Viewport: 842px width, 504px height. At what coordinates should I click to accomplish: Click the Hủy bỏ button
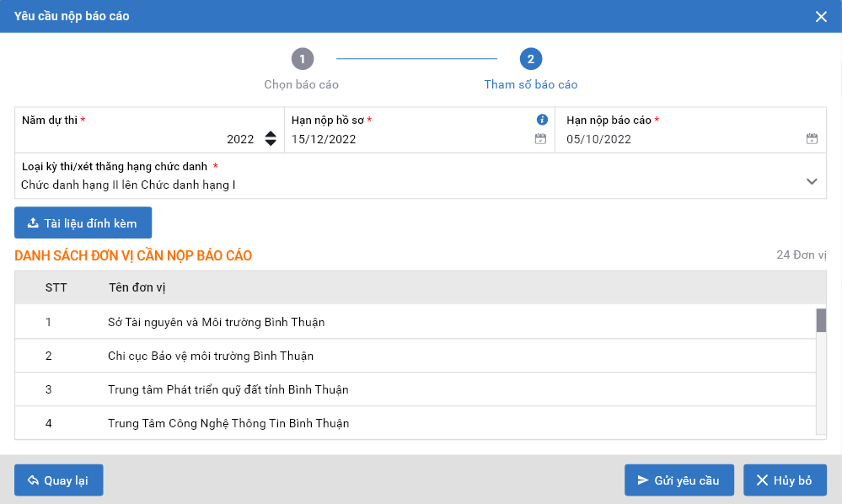pos(784,480)
